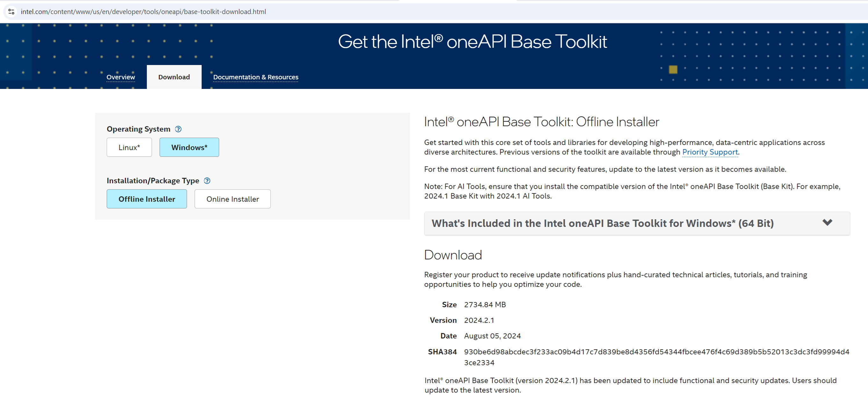Click the chevron arrow on What's Included panel
This screenshot has width=868, height=399.
click(x=827, y=222)
